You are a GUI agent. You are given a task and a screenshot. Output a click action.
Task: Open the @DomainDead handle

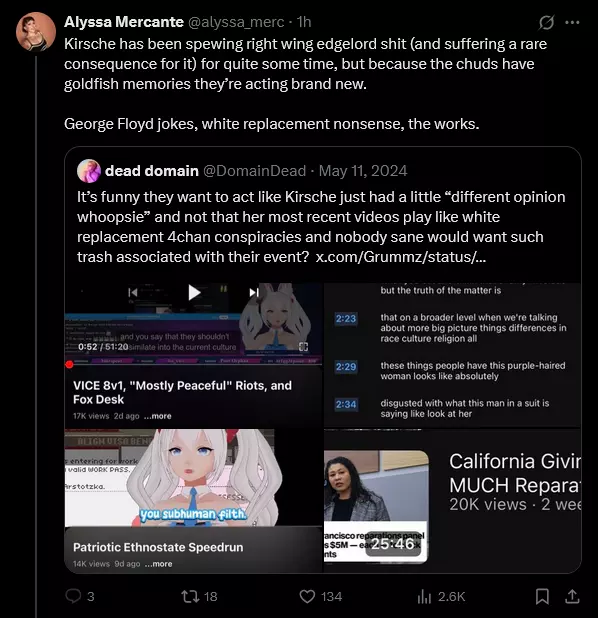pyautogui.click(x=254, y=171)
